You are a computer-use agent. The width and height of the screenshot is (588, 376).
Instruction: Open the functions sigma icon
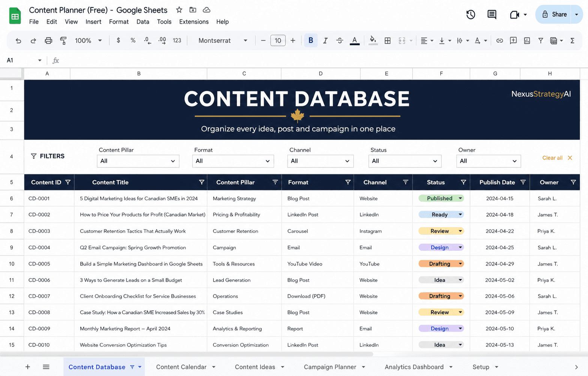pos(572,40)
